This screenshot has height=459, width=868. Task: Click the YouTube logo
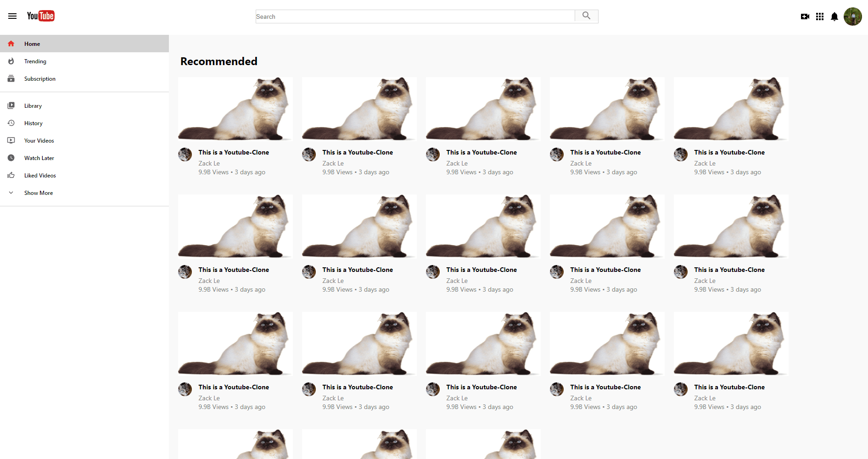41,16
